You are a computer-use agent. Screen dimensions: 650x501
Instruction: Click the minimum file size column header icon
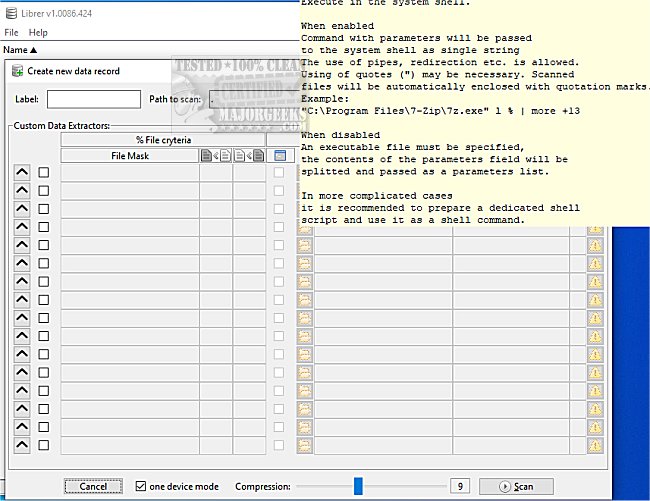[215, 156]
